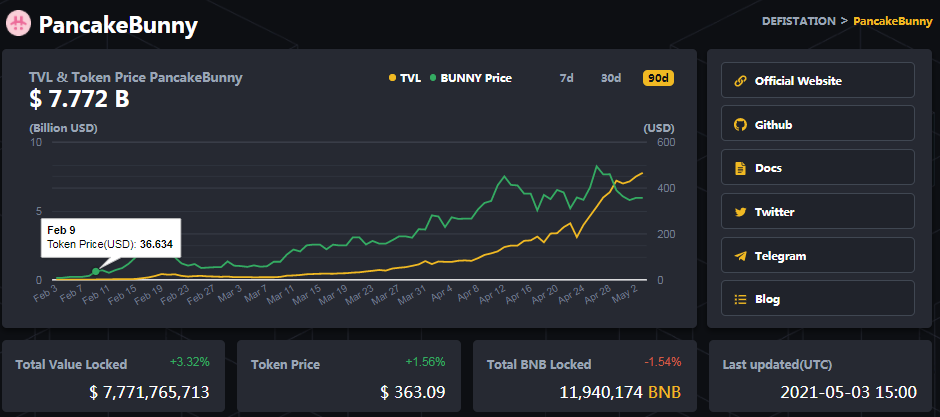Click the Blog list icon
Viewport: 940px width, 417px height.
pyautogui.click(x=740, y=299)
